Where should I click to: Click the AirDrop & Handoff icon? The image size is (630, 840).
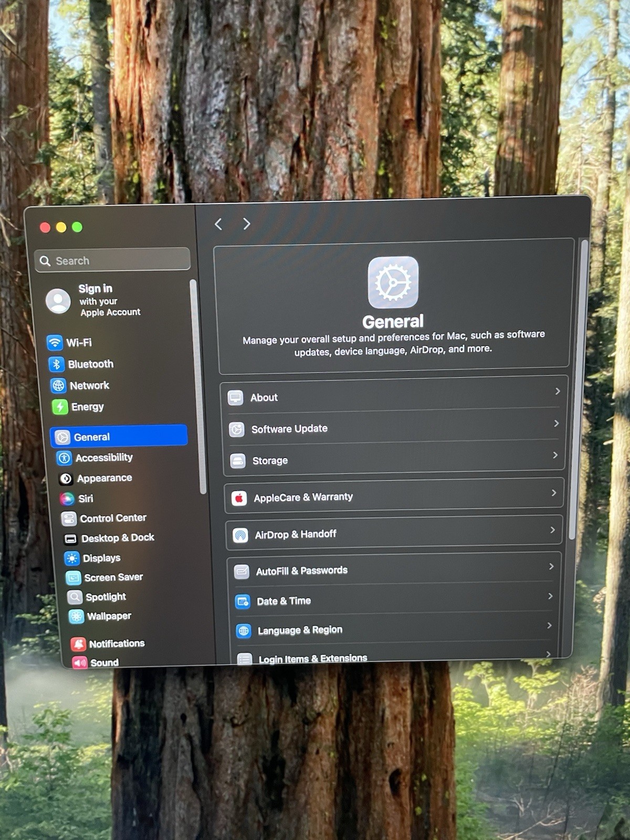[x=240, y=535]
